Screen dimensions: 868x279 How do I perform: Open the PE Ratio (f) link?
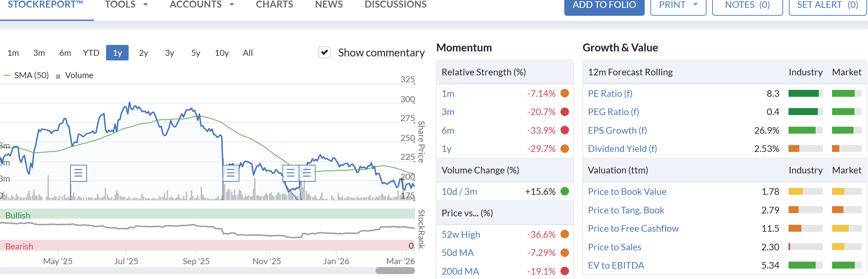(610, 93)
